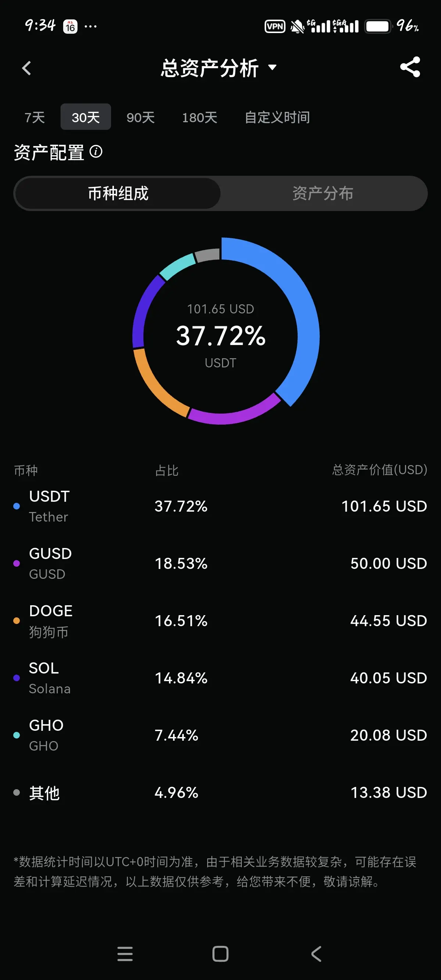This screenshot has height=980, width=441.
Task: Tap the calendar notification icon in status bar
Action: click(70, 27)
